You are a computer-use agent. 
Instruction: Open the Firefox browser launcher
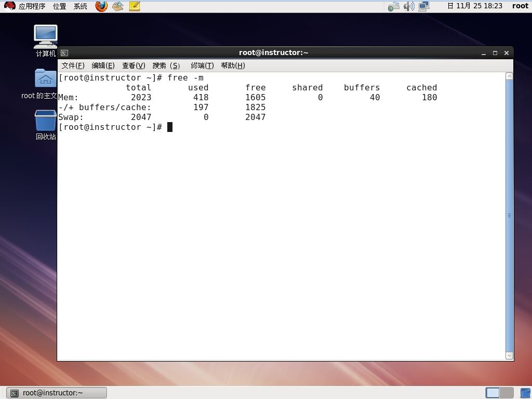(x=101, y=6)
